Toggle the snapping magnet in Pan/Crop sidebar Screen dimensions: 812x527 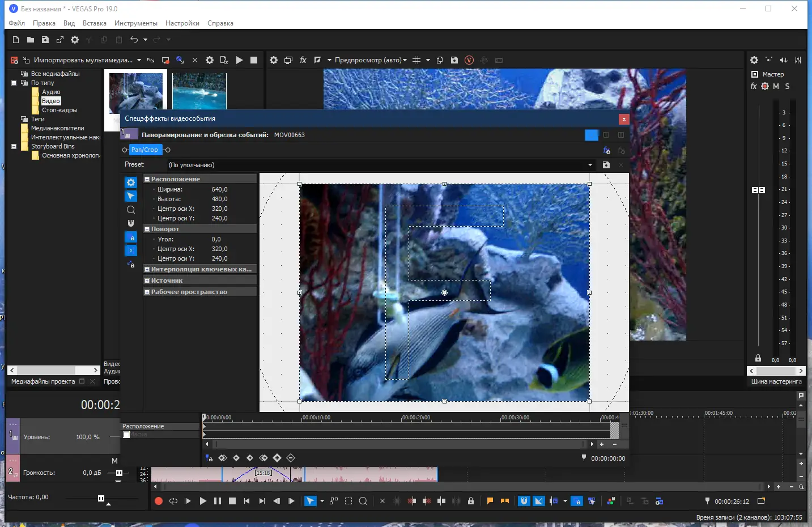click(x=131, y=223)
